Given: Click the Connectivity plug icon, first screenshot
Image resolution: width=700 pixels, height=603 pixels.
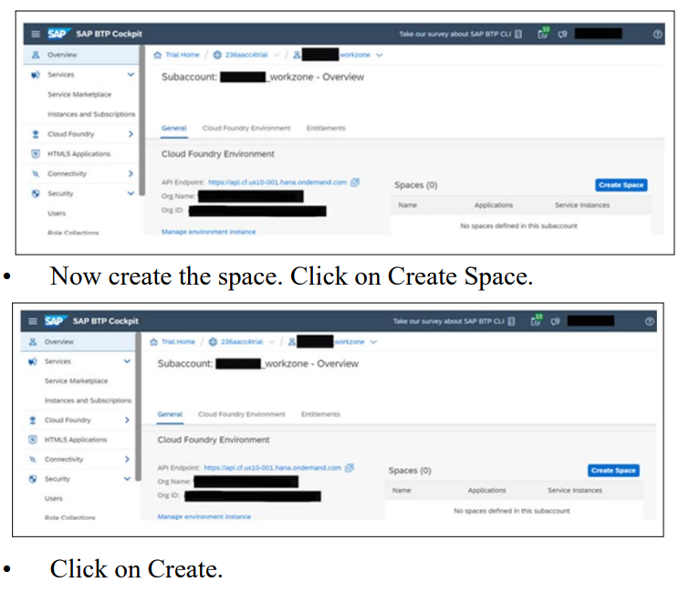Looking at the screenshot, I should coord(36,173).
